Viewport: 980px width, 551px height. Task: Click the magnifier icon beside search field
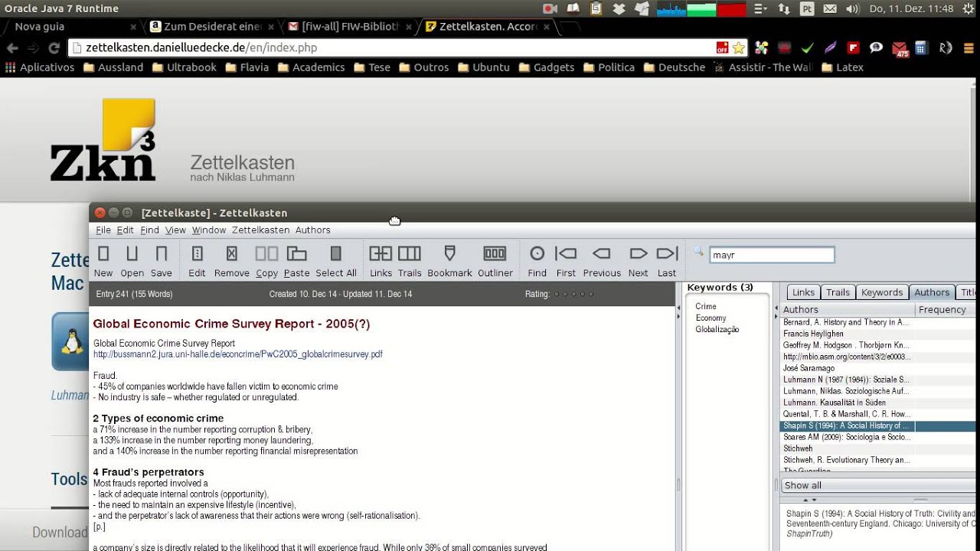pyautogui.click(x=698, y=251)
